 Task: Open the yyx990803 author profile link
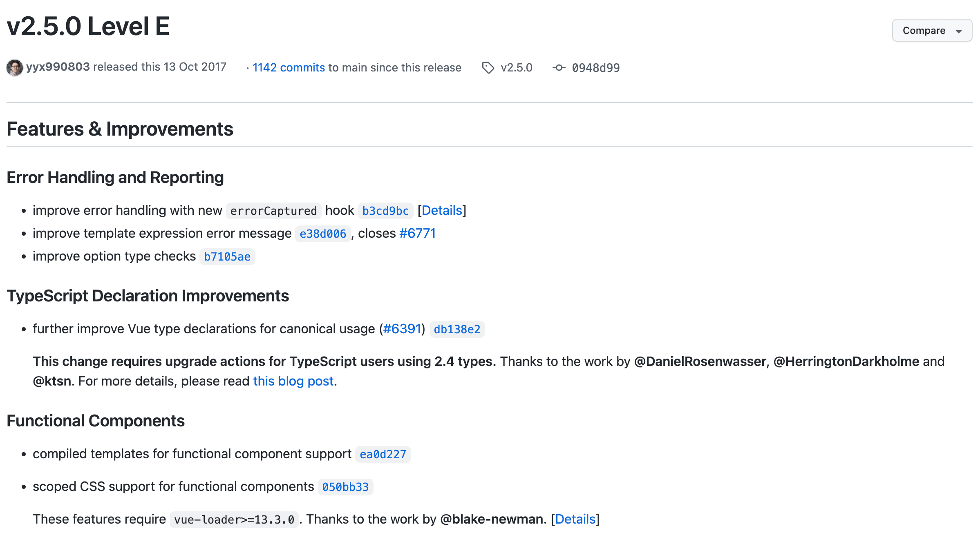(58, 67)
